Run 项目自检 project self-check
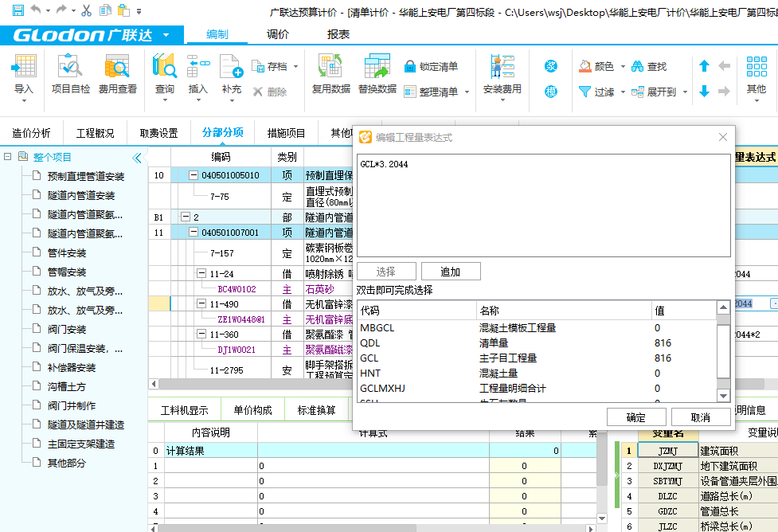This screenshot has height=532, width=778. (70, 74)
